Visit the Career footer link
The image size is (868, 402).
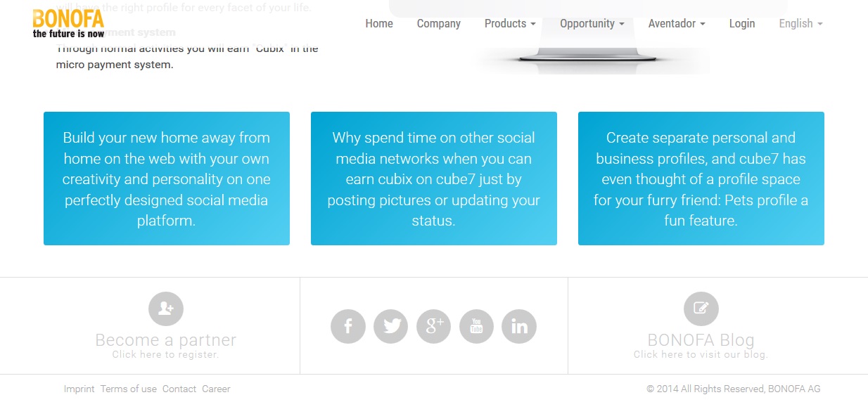point(216,389)
